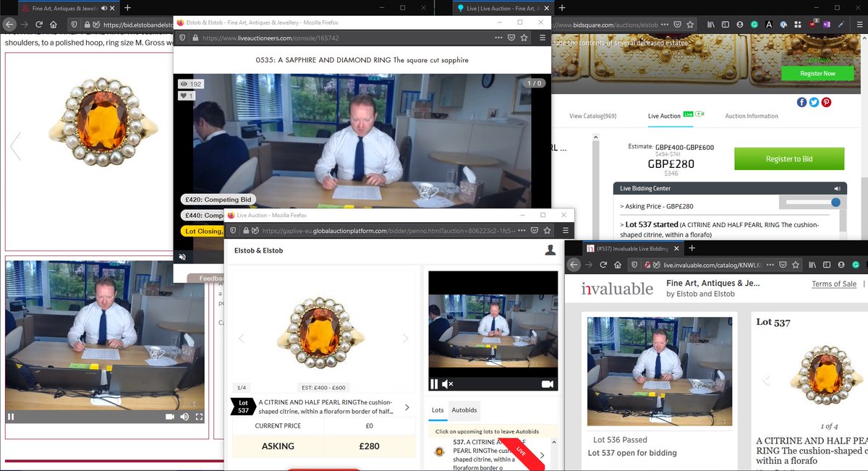The width and height of the screenshot is (868, 471).
Task: Share the Bidsquare auction on Twitter
Action: pyautogui.click(x=815, y=102)
